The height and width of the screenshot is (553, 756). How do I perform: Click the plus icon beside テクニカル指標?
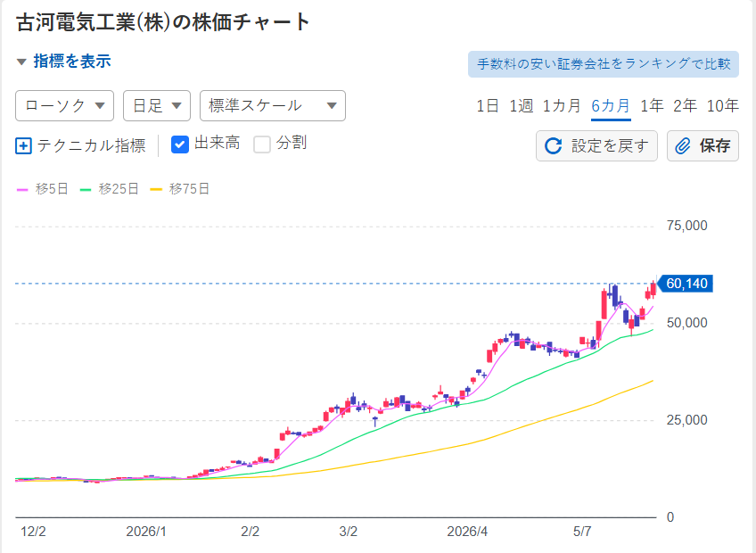[x=23, y=145]
